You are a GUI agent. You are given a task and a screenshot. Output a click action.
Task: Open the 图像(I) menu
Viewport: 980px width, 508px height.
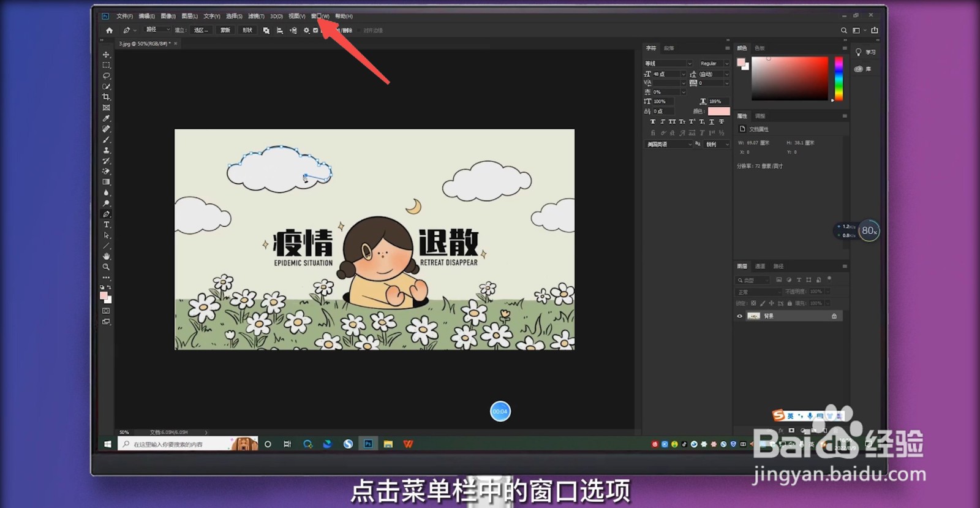168,16
